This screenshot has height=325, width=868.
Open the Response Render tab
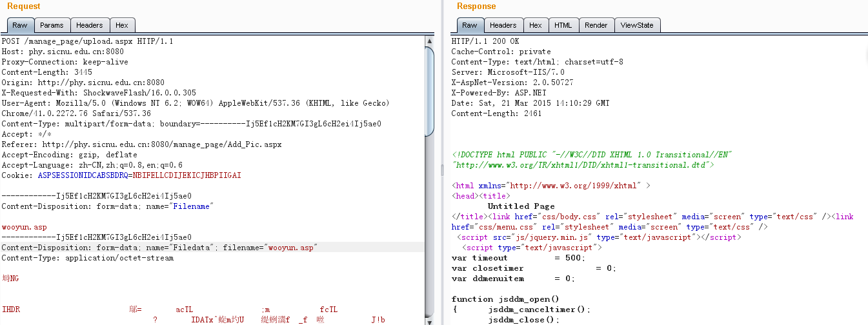point(596,25)
